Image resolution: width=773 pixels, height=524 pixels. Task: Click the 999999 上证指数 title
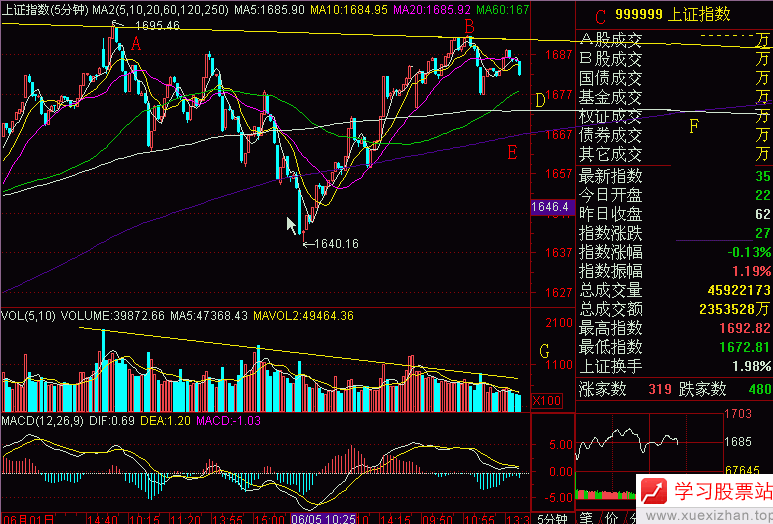672,14
